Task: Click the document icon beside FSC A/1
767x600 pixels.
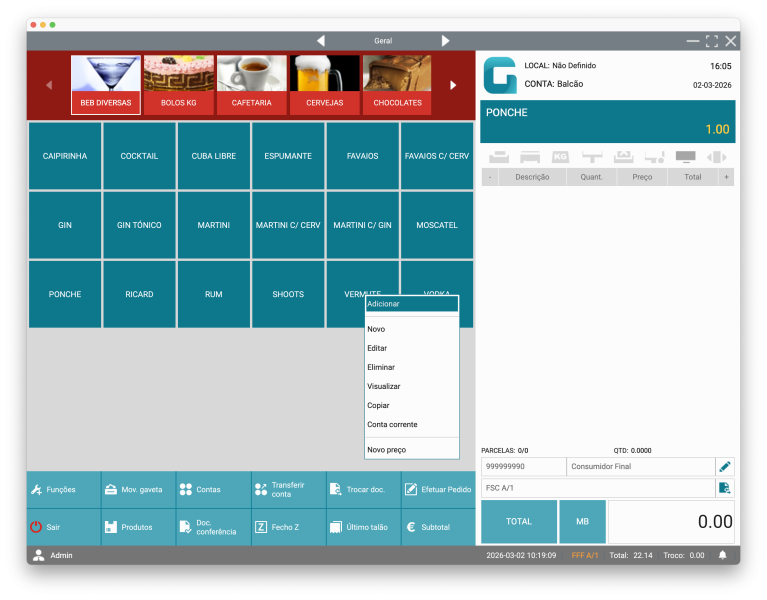Action: [725, 488]
